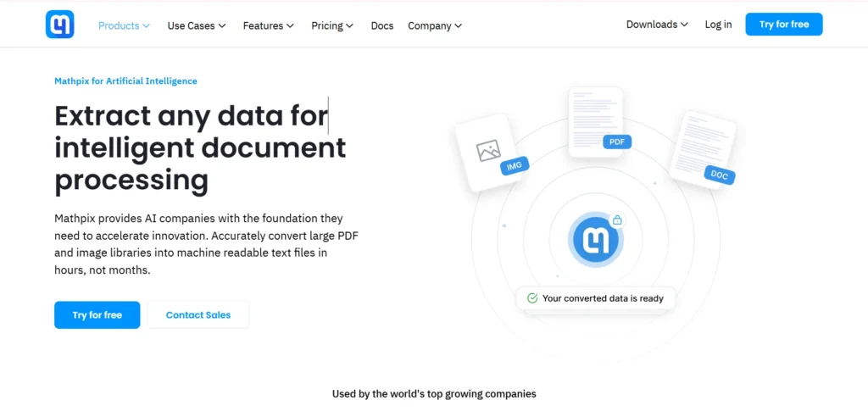Select the IMG badge label
The height and width of the screenshot is (417, 868).
[515, 166]
